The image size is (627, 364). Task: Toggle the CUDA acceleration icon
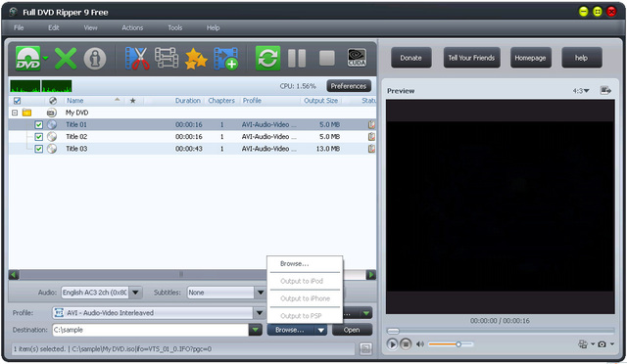357,59
